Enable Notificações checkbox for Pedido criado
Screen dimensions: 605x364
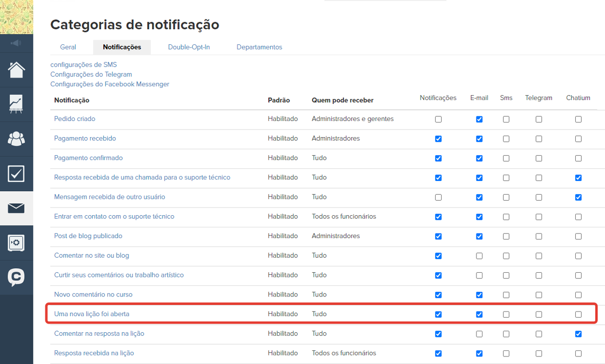tap(438, 119)
